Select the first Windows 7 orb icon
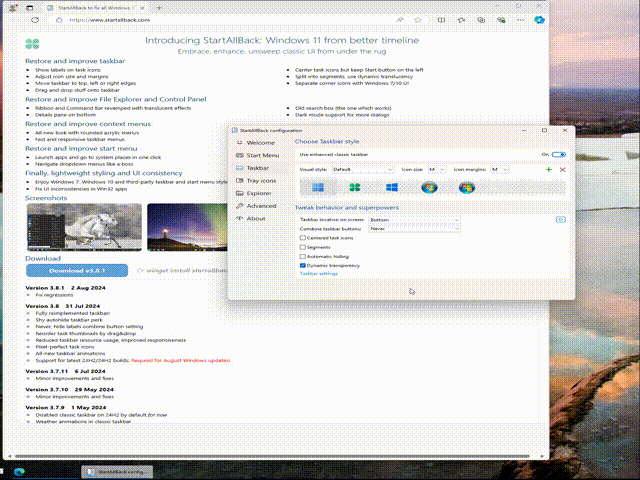Screen dimensions: 640x480 (x=429, y=187)
